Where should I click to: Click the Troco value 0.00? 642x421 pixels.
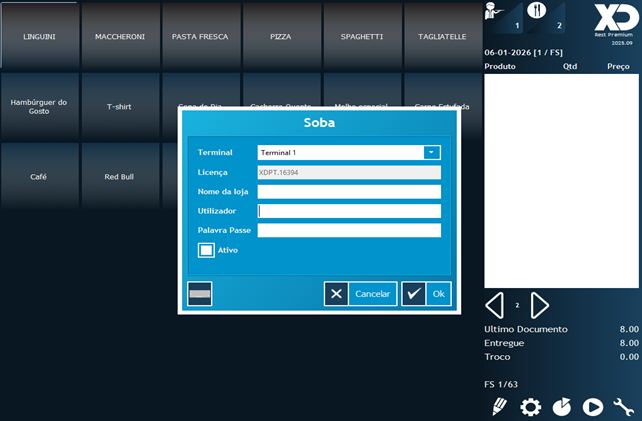pos(629,357)
